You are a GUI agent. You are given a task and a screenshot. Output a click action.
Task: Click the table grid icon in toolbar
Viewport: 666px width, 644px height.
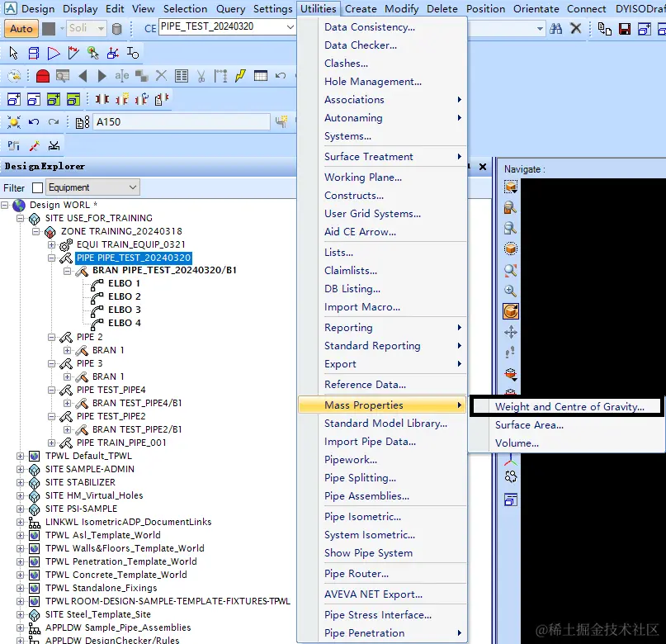260,76
